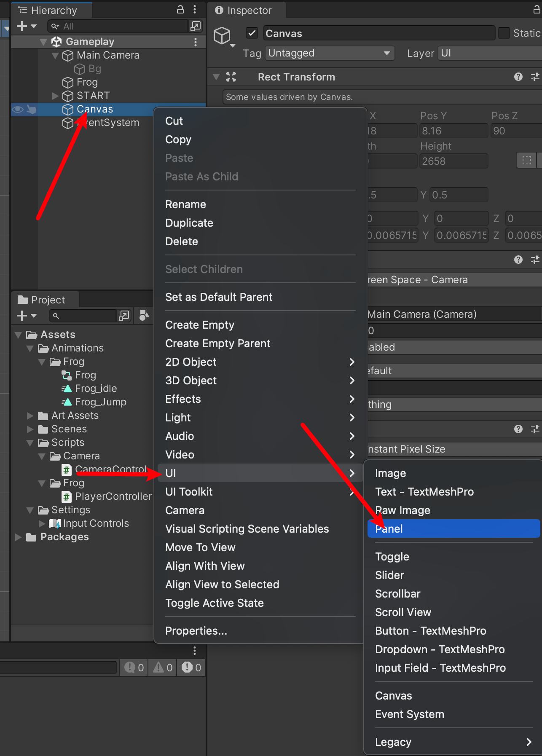Open the Tag dropdown showing Untagged
This screenshot has width=542, height=756.
click(x=330, y=53)
